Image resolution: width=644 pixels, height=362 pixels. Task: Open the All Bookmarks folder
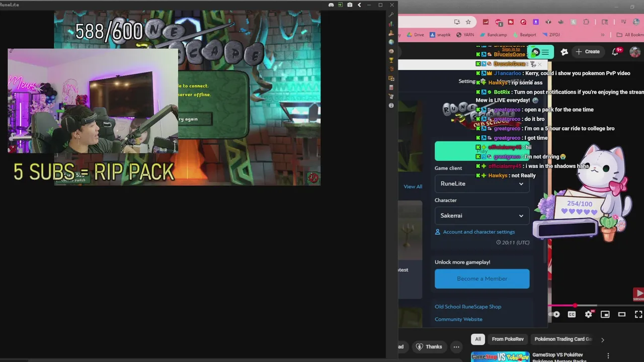pos(630,35)
